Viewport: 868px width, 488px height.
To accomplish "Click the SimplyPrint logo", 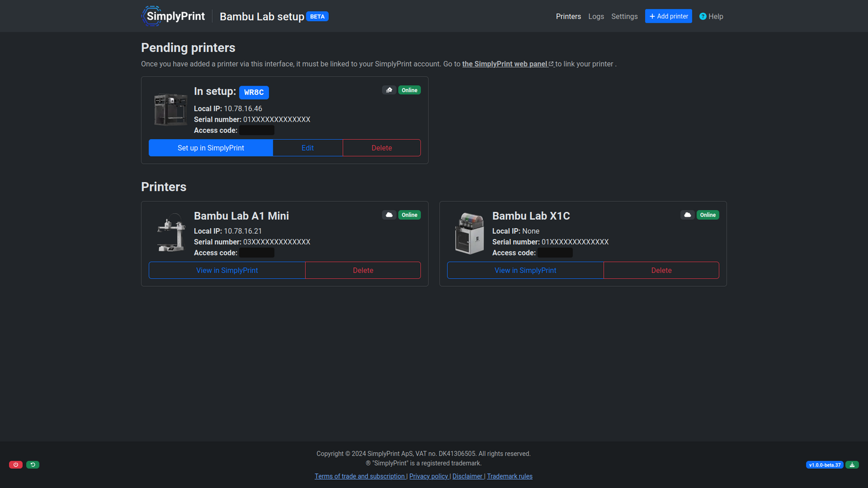I will pos(173,16).
